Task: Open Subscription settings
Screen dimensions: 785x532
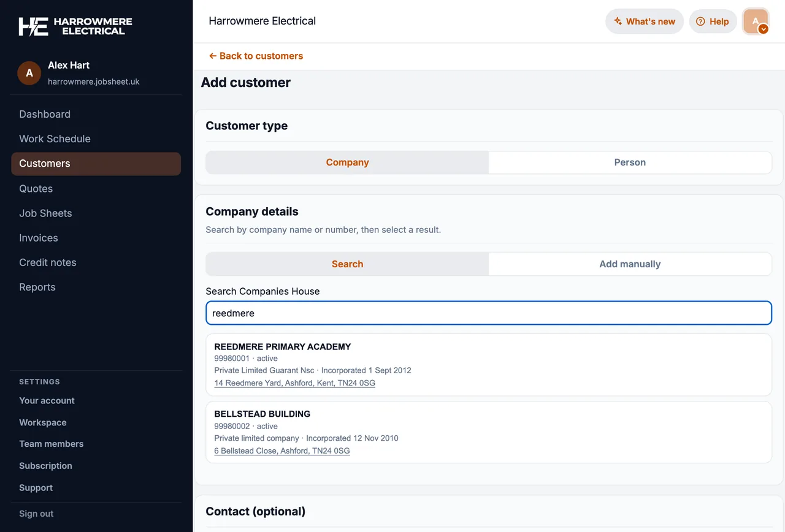Action: click(45, 466)
